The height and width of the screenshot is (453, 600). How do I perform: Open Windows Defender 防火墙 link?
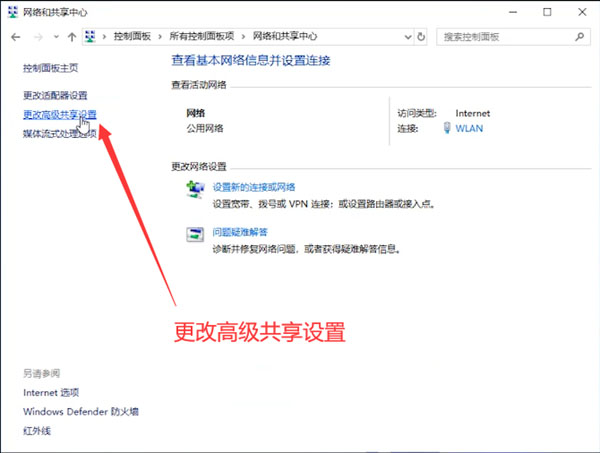pos(80,411)
